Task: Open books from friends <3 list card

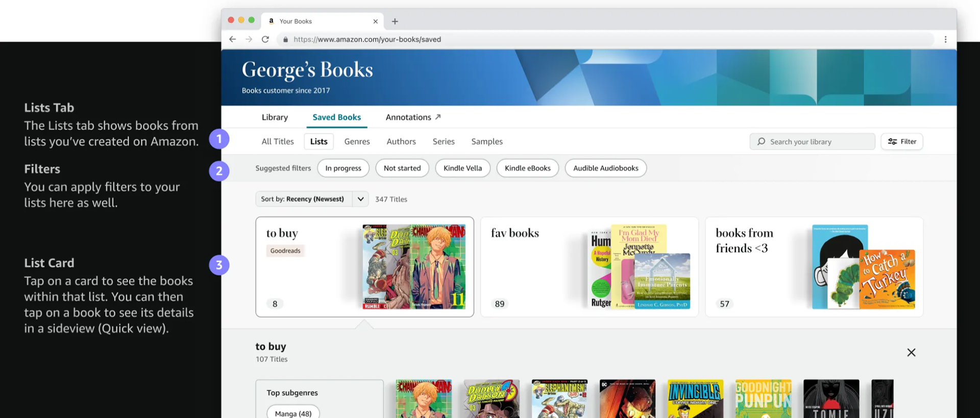Action: [814, 267]
